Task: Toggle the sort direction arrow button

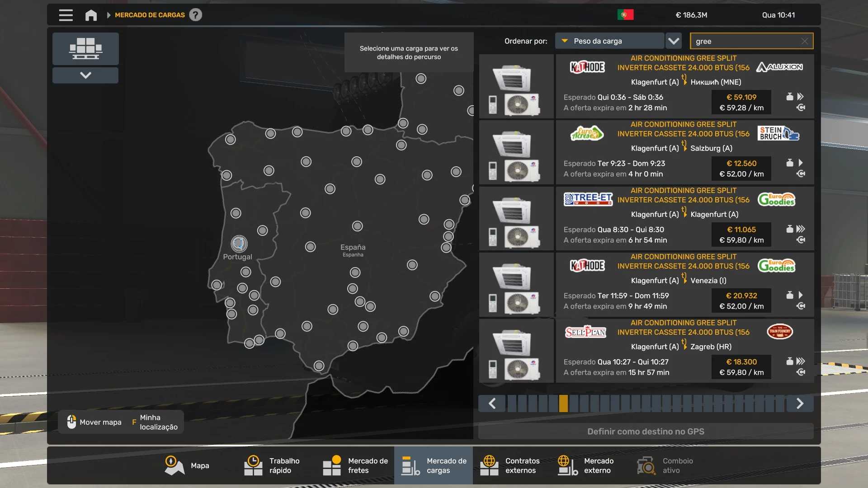Action: (674, 41)
